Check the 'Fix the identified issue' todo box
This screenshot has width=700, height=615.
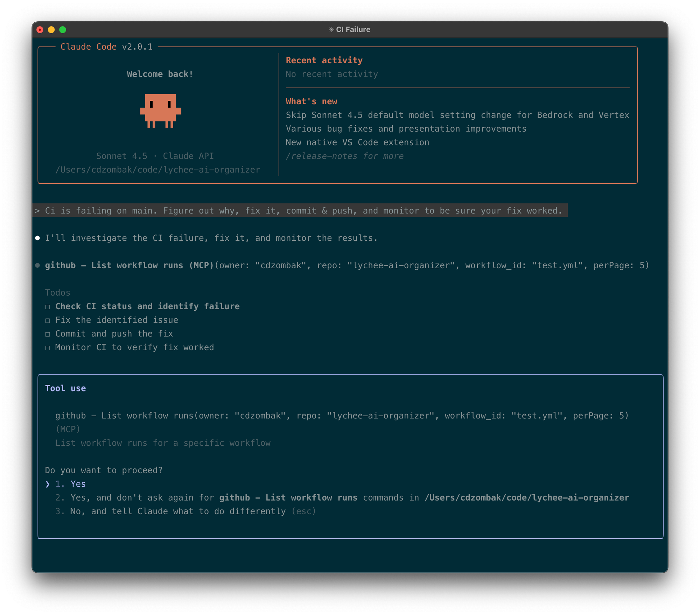tap(48, 320)
